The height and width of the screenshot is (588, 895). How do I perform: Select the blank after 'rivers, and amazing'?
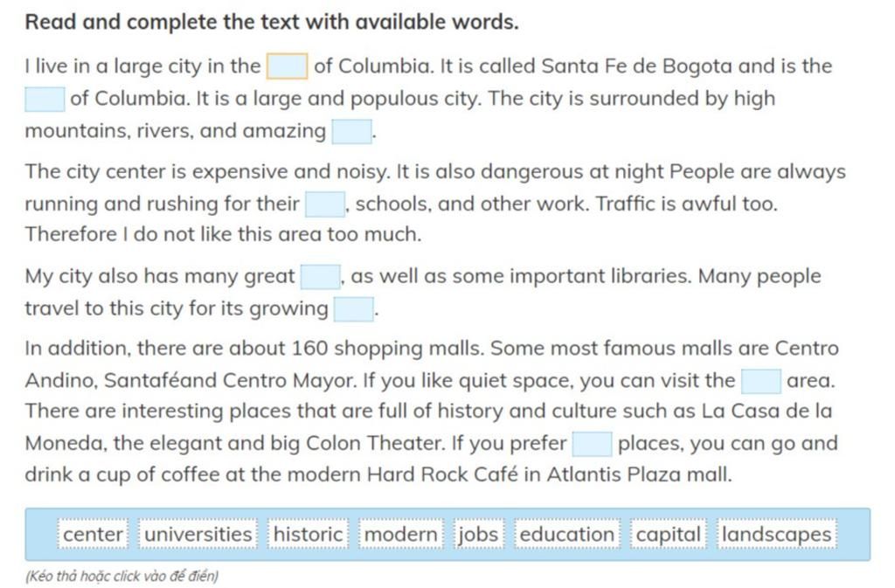point(351,131)
